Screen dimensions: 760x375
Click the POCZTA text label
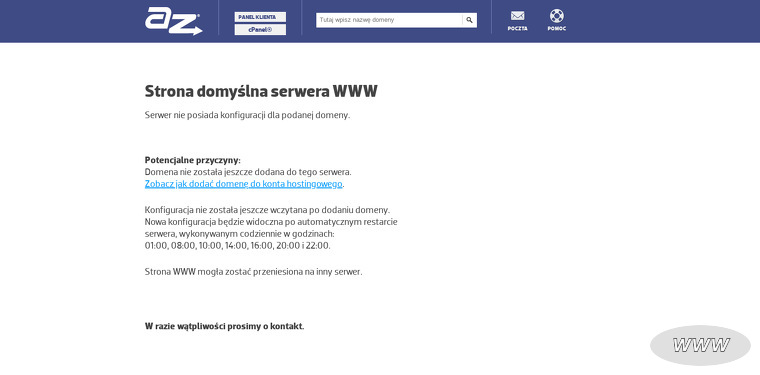pos(517,29)
